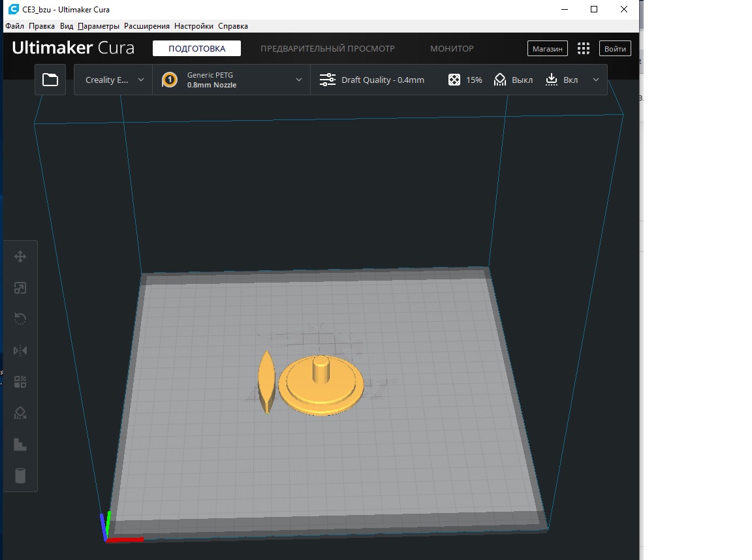Expand the Creality printer selector dropdown
The image size is (752, 560).
click(114, 80)
